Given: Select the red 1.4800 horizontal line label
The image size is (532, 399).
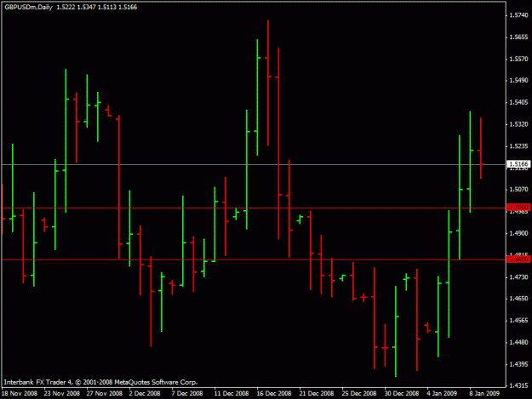Looking at the screenshot, I should (519, 259).
